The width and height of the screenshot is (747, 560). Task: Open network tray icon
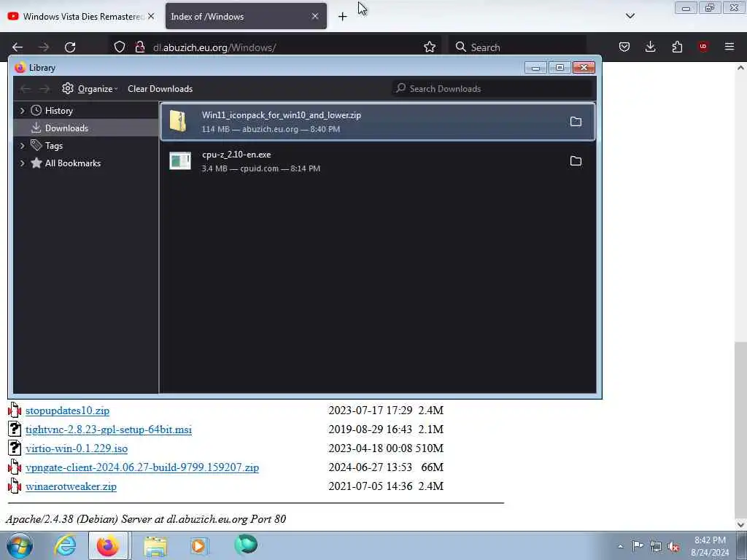pos(656,547)
